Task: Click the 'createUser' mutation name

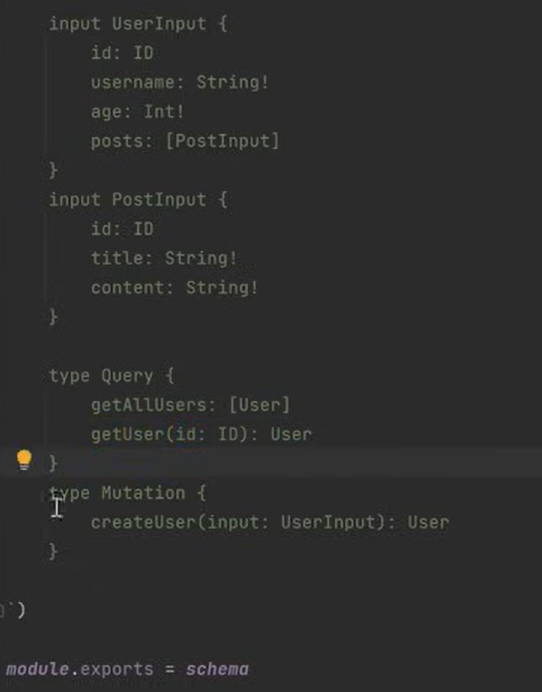Action: click(143, 522)
